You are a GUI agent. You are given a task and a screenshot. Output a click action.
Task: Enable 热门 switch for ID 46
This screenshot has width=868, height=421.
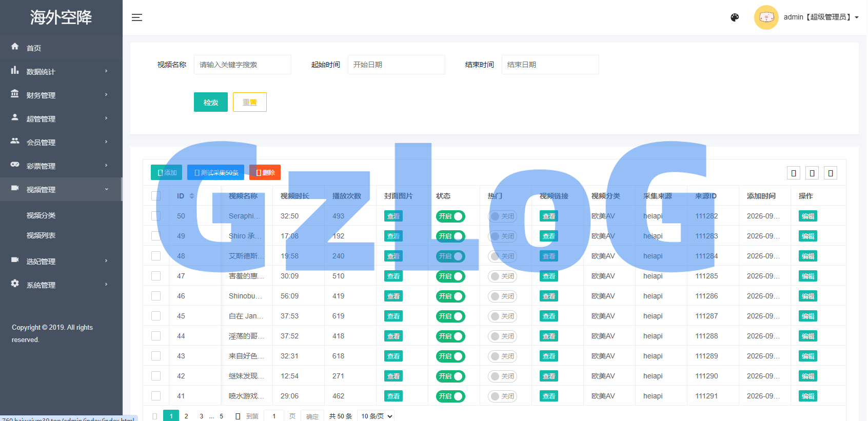[502, 296]
